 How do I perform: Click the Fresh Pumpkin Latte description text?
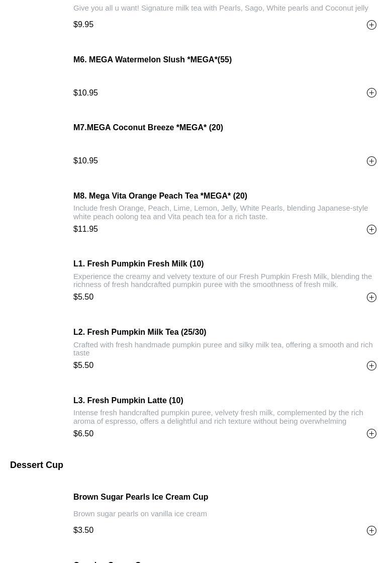pos(218,417)
